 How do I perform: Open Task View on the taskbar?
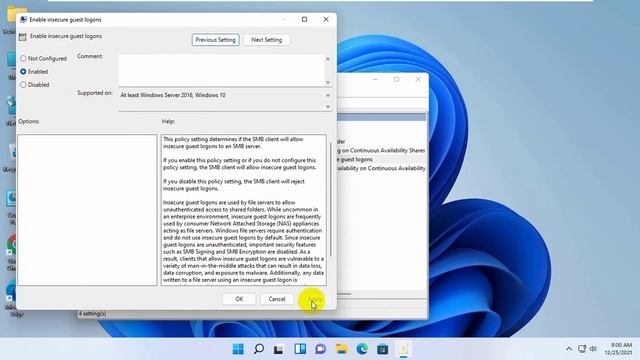(279, 349)
